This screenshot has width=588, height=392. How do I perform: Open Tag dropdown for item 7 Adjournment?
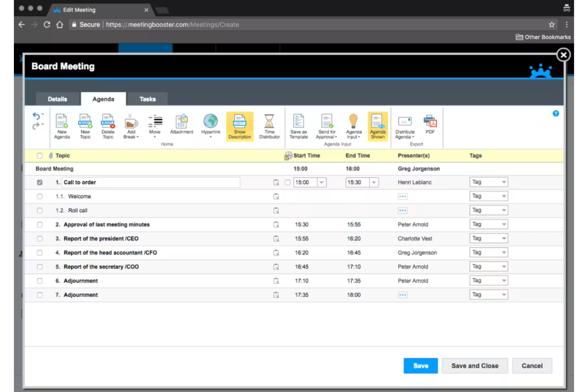pyautogui.click(x=489, y=294)
